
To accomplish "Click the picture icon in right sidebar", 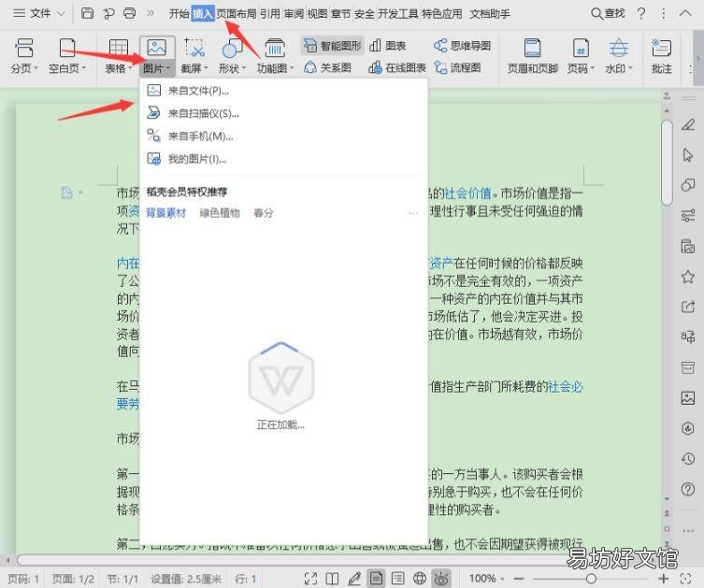I will tap(687, 397).
